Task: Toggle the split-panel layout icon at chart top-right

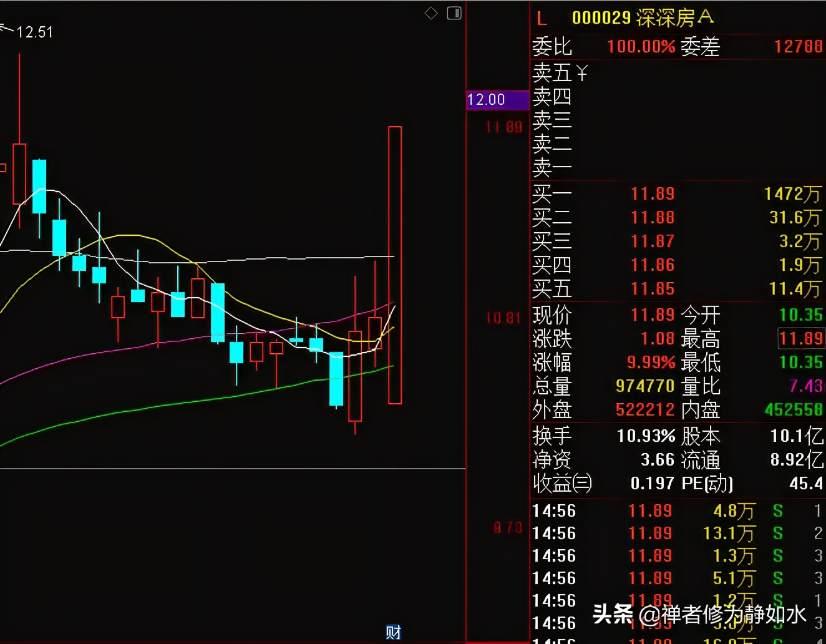Action: [454, 12]
